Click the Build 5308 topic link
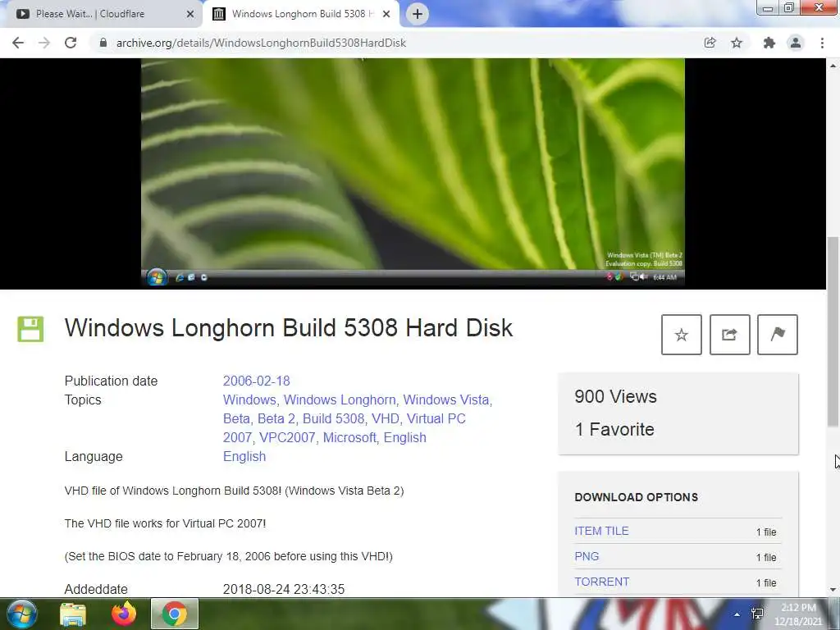This screenshot has width=840, height=630. point(333,418)
